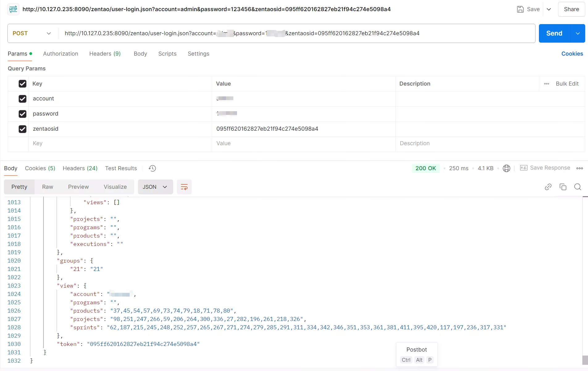Expand the Save options chevron
Viewport: 588px width, 371px height.
pyautogui.click(x=549, y=9)
